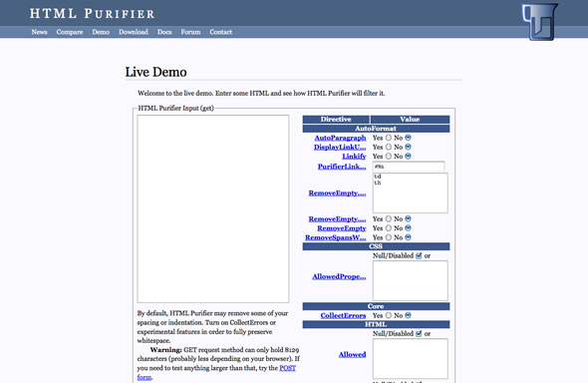Open the Linkify directive link

(354, 156)
